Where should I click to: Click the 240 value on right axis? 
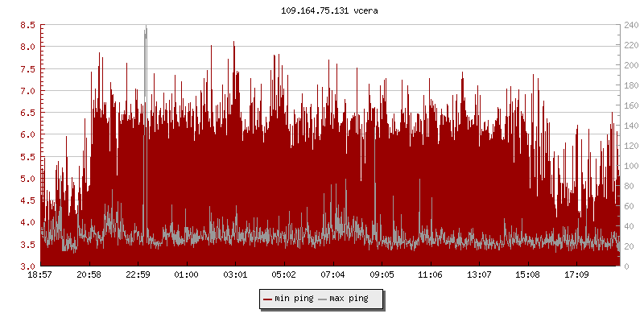(x=630, y=25)
